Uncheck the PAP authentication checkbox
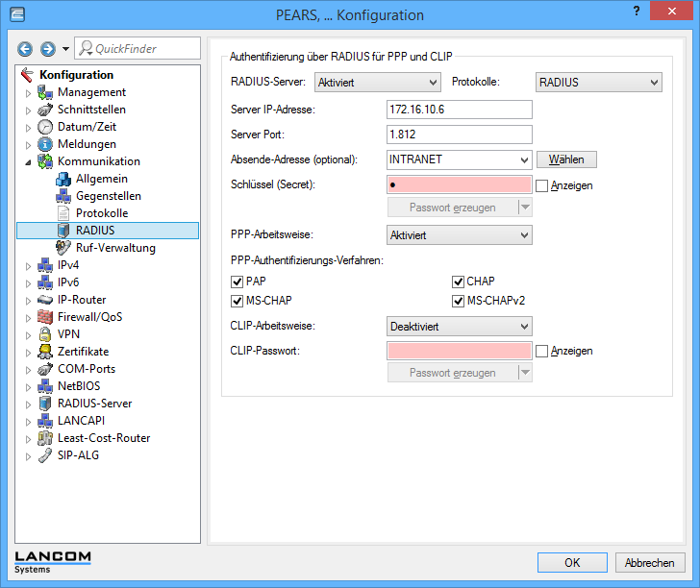Viewport: 700px width, 588px height. coord(237,282)
